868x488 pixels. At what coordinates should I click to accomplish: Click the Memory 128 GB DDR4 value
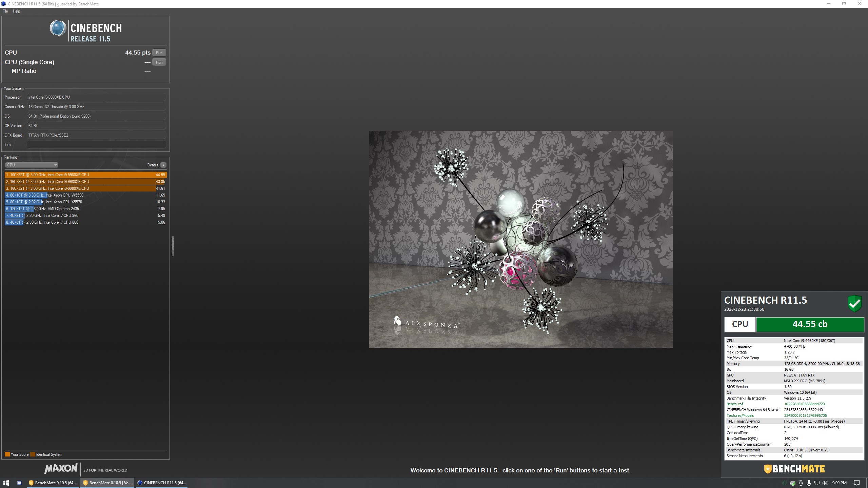point(822,364)
